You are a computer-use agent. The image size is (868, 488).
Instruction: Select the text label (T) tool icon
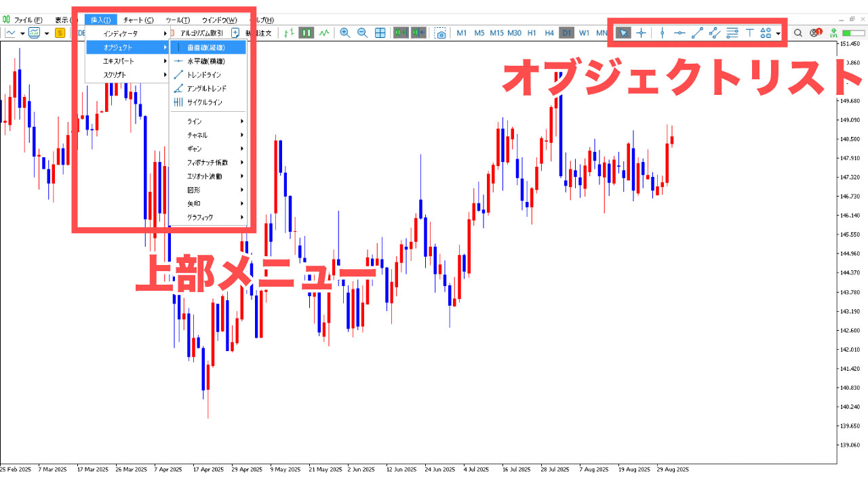(x=751, y=32)
